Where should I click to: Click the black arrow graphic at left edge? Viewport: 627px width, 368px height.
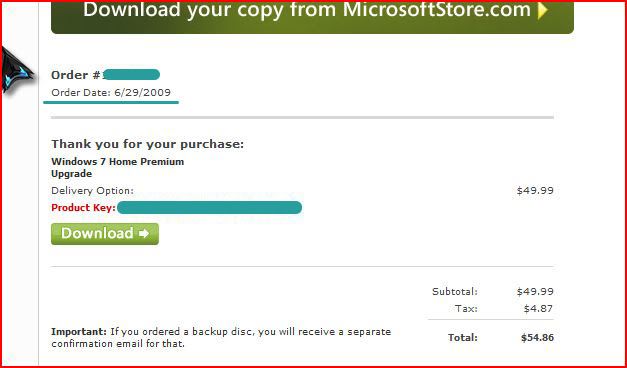pos(17,70)
